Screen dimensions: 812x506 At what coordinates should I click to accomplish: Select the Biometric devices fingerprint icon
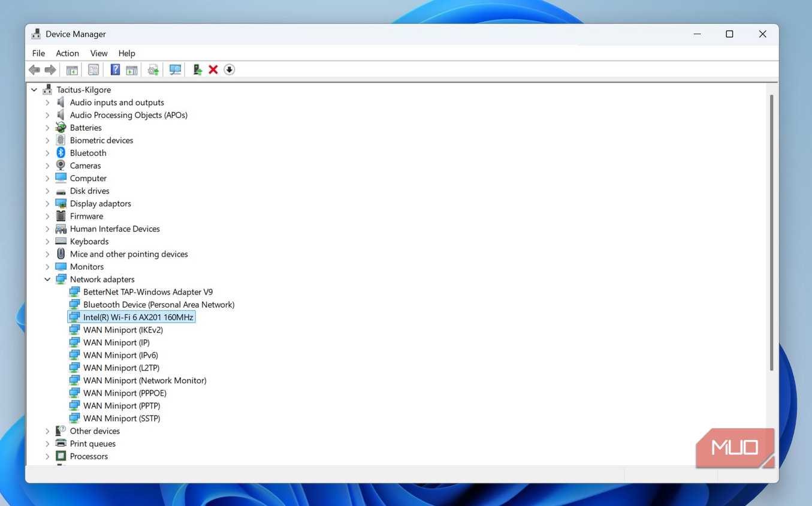61,140
